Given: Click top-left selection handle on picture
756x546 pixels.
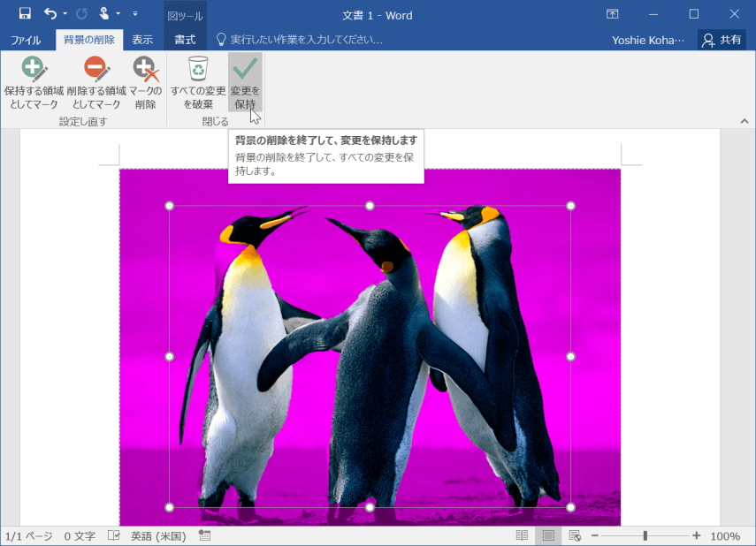Looking at the screenshot, I should click(x=169, y=206).
